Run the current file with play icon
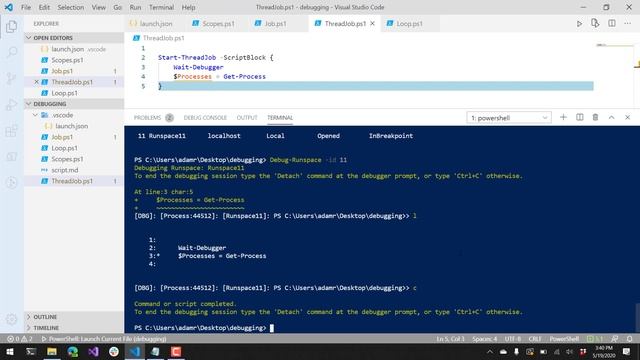 click(579, 24)
